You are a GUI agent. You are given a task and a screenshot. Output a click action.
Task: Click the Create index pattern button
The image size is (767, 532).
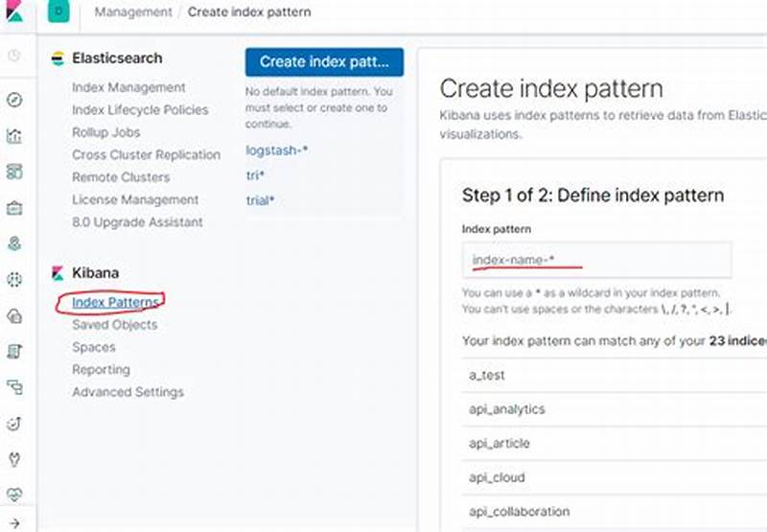[x=324, y=62]
